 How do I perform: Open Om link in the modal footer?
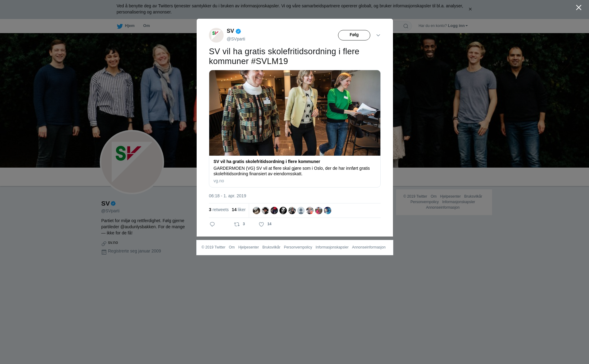(232, 247)
